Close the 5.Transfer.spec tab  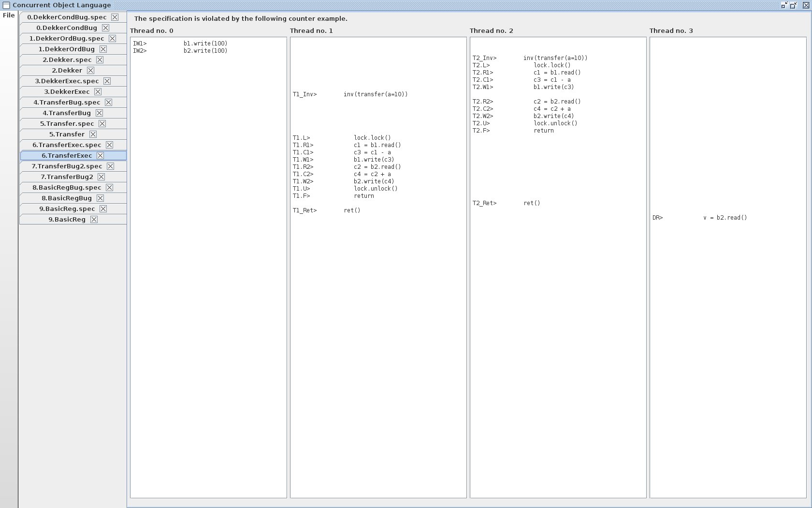[102, 123]
